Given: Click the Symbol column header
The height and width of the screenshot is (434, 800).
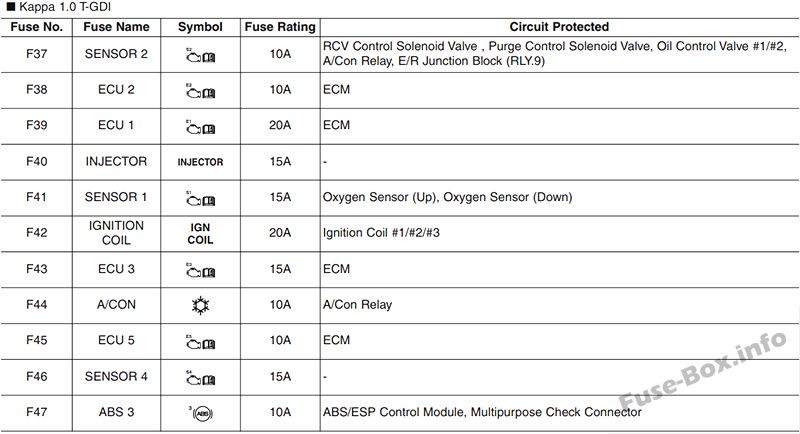Looking at the screenshot, I should click(x=200, y=27).
